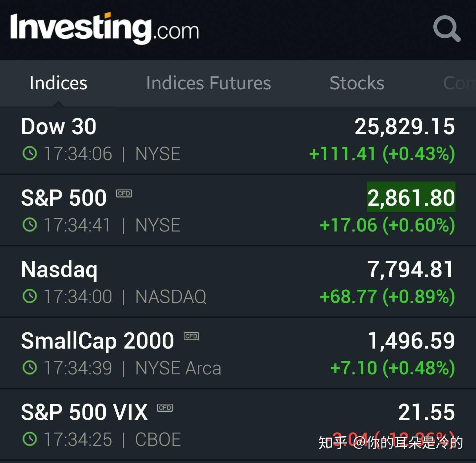Click the S&P 500 VIX price 21.55
This screenshot has width=476, height=463.
pos(426,412)
